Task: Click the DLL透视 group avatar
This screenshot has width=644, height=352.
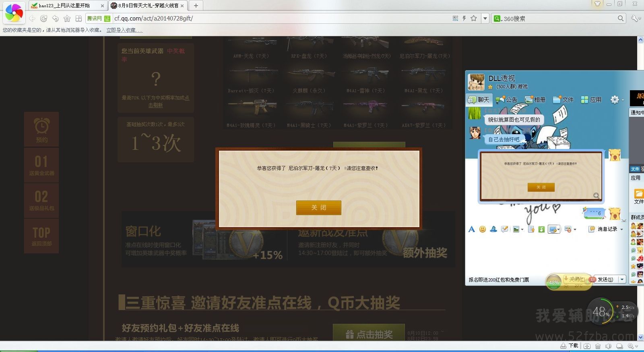Action: [476, 82]
